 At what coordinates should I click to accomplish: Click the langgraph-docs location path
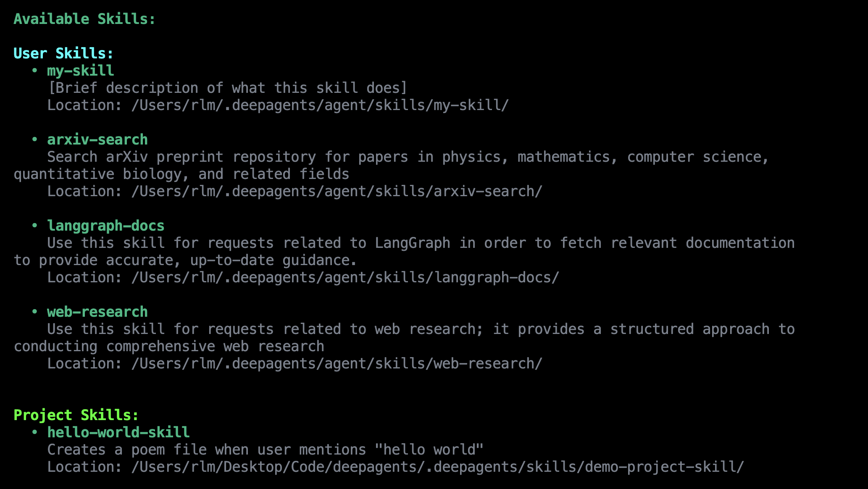pyautogui.click(x=345, y=277)
